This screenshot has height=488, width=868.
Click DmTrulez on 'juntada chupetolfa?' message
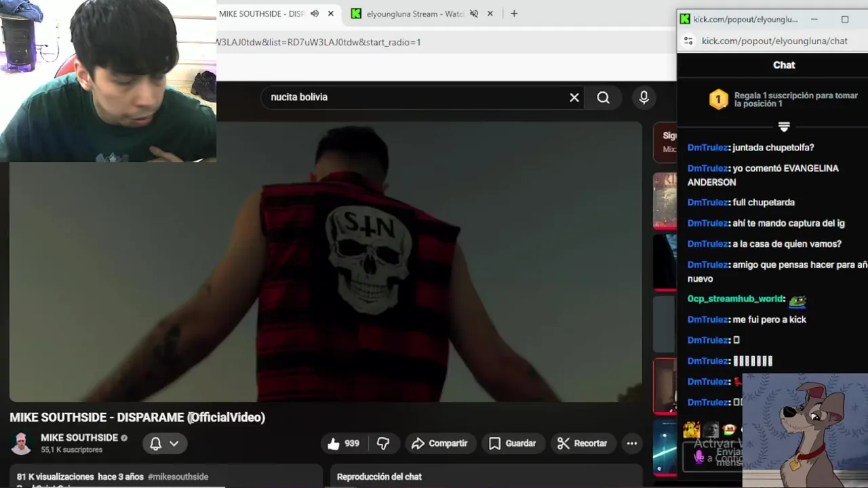coord(707,148)
